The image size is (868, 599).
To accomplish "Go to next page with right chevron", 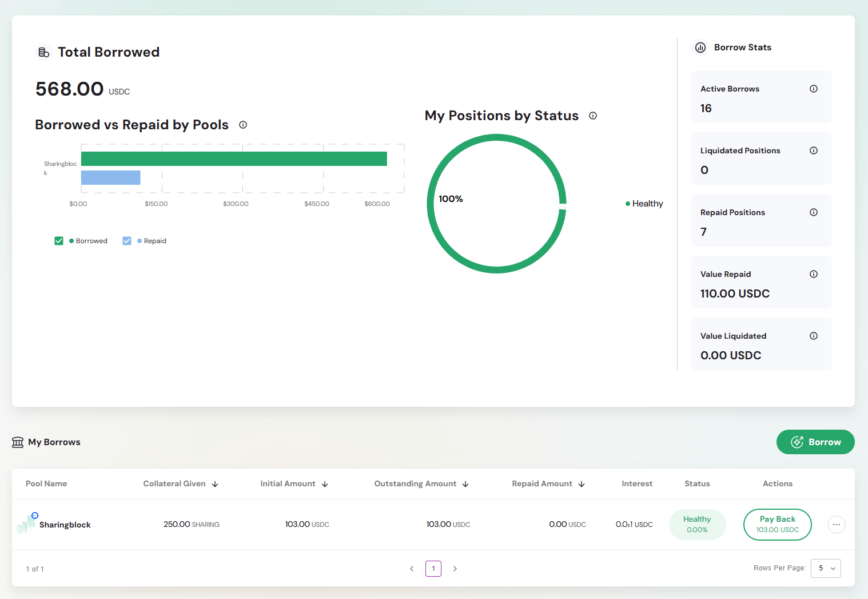I will (x=455, y=569).
